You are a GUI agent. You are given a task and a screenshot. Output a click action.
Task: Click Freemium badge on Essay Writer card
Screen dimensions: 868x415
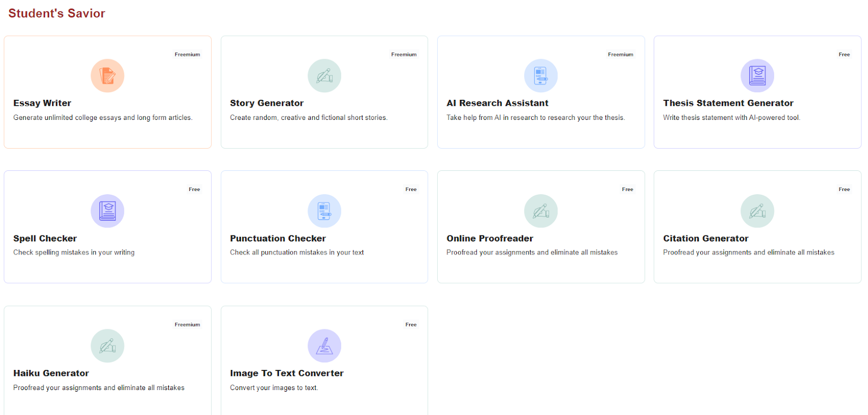tap(187, 54)
